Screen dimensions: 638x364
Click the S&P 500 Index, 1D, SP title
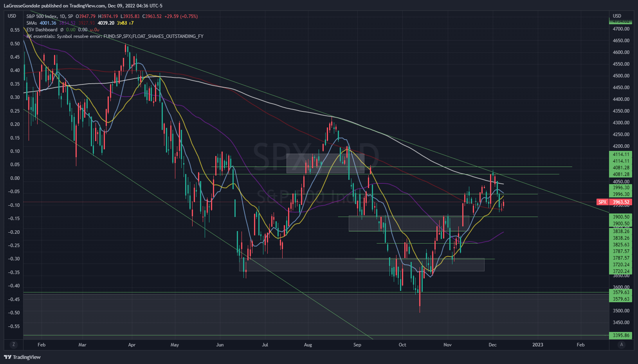tap(50, 16)
